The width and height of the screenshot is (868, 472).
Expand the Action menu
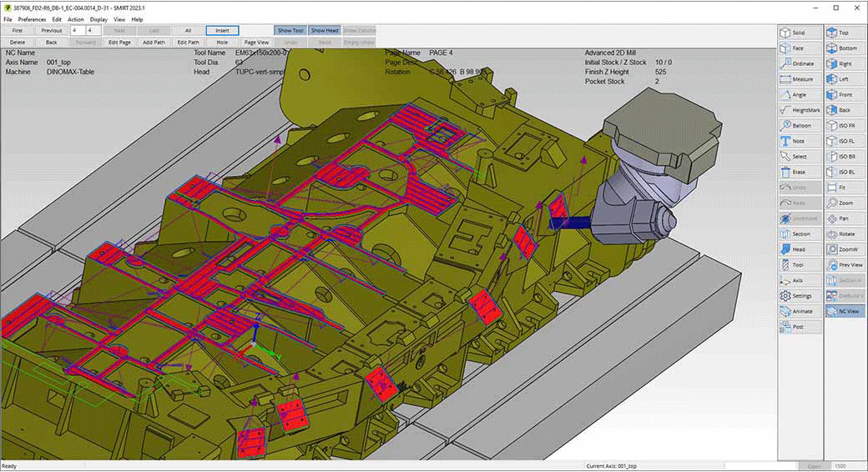click(76, 19)
